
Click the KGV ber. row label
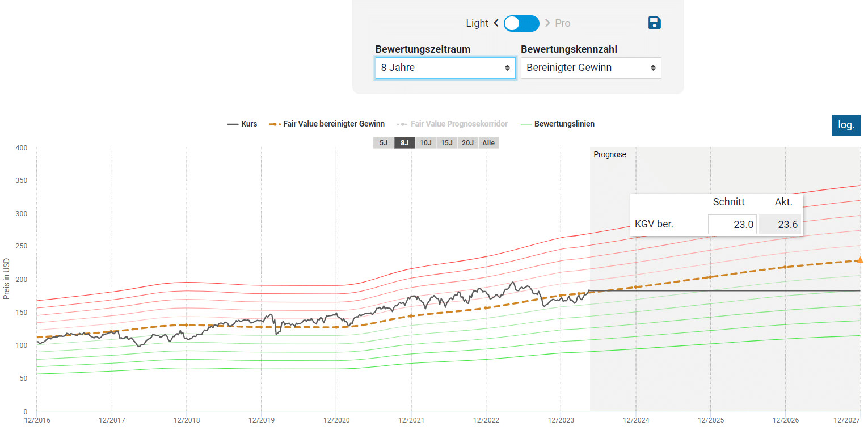coord(654,224)
